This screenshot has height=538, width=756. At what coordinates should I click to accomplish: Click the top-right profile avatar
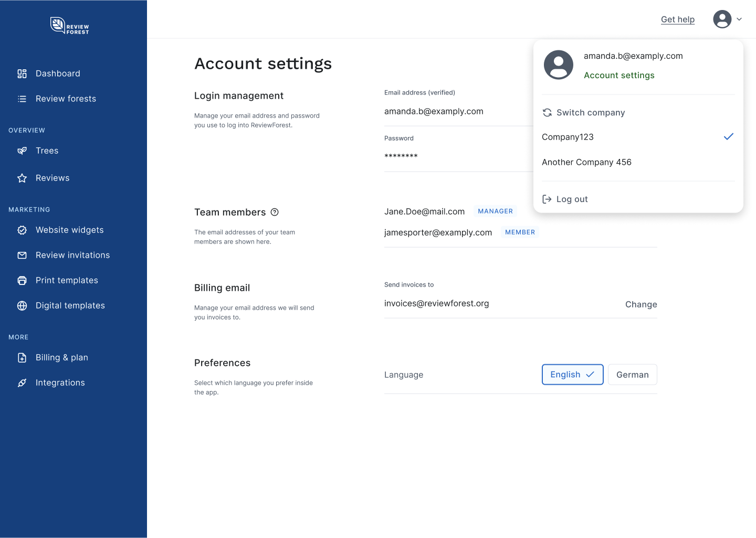[722, 19]
